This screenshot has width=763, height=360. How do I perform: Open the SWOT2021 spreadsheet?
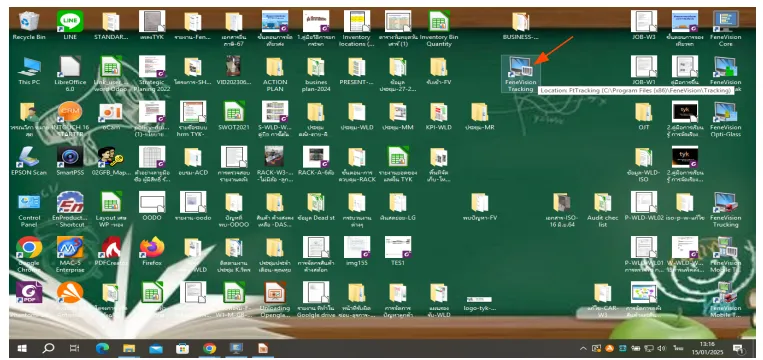click(x=234, y=116)
